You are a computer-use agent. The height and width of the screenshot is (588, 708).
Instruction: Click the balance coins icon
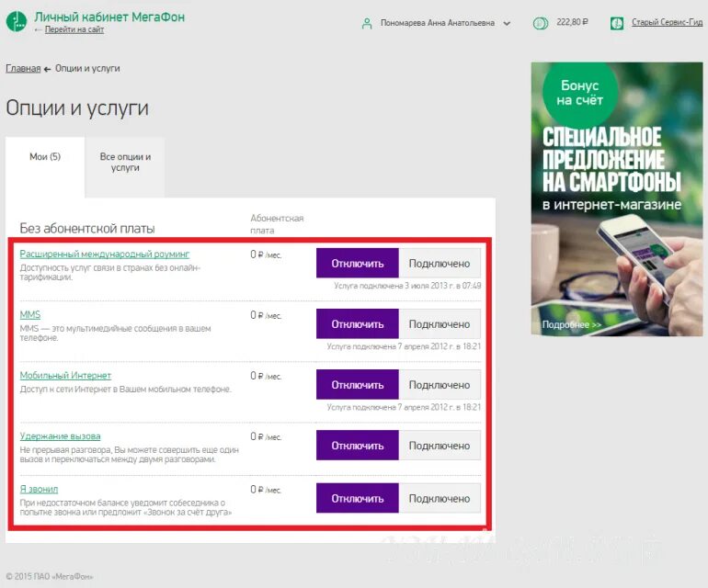tap(541, 23)
